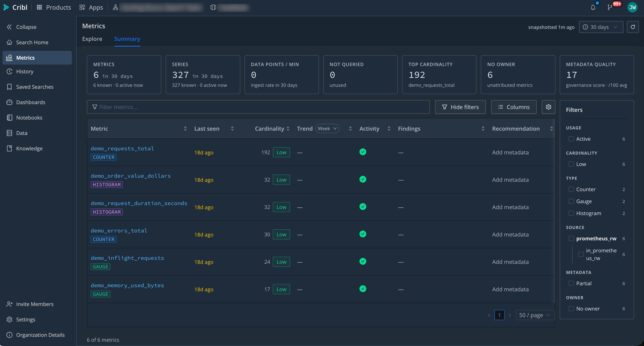Check the No owner filter
Screen dimensions: 644x346
571,309
